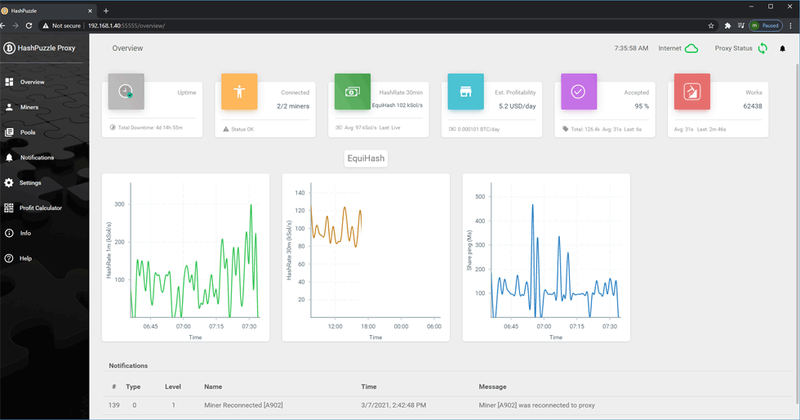Image resolution: width=800 pixels, height=420 pixels.
Task: Click the purple Accepted checkmark tile icon
Action: pos(579,91)
